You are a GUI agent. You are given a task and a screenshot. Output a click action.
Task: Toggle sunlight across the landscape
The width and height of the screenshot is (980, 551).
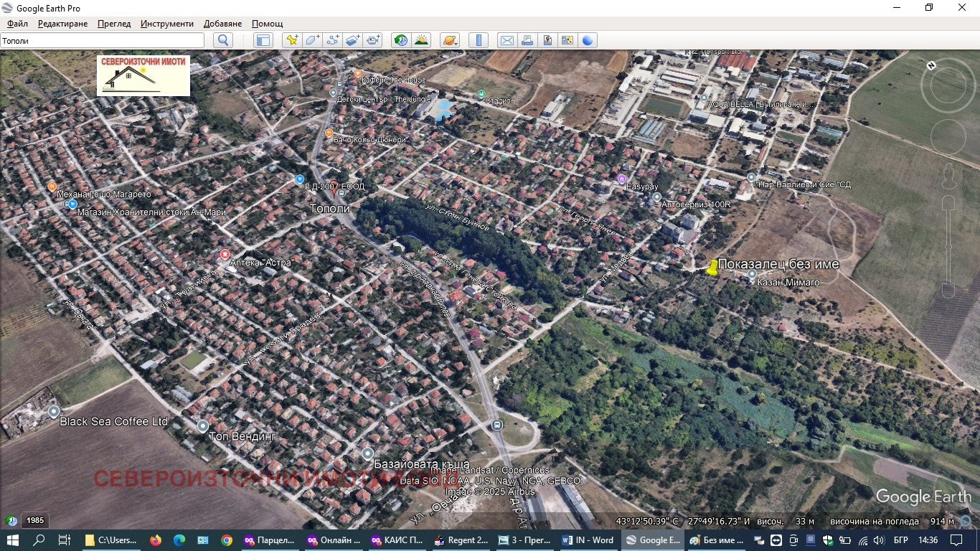point(421,40)
